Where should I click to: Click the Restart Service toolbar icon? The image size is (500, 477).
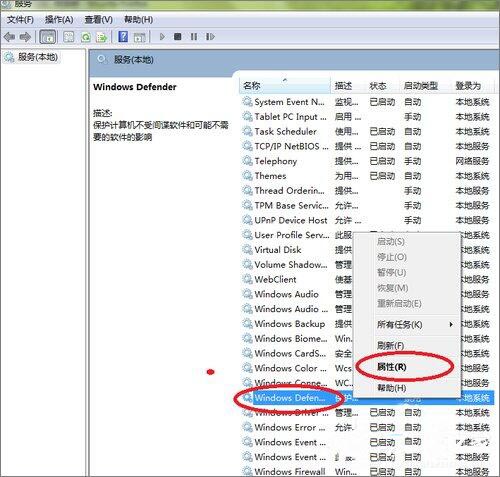coord(210,37)
